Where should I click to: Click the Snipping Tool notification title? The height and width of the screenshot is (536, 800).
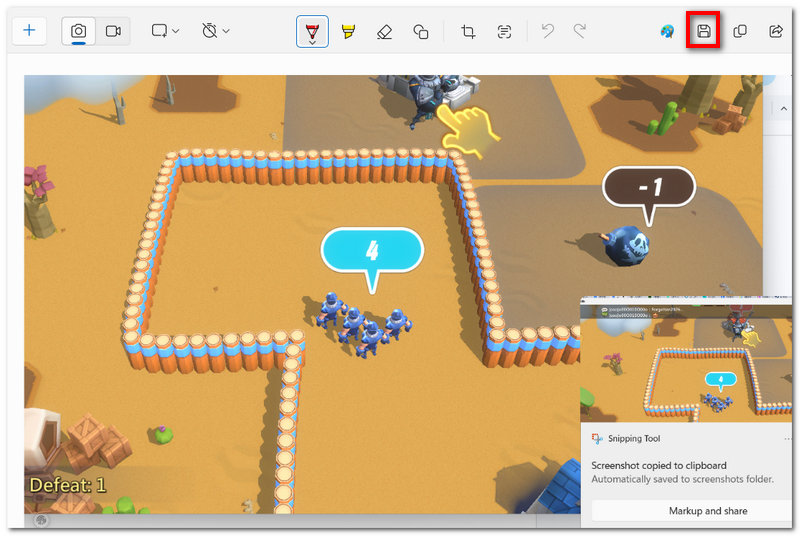coord(634,439)
